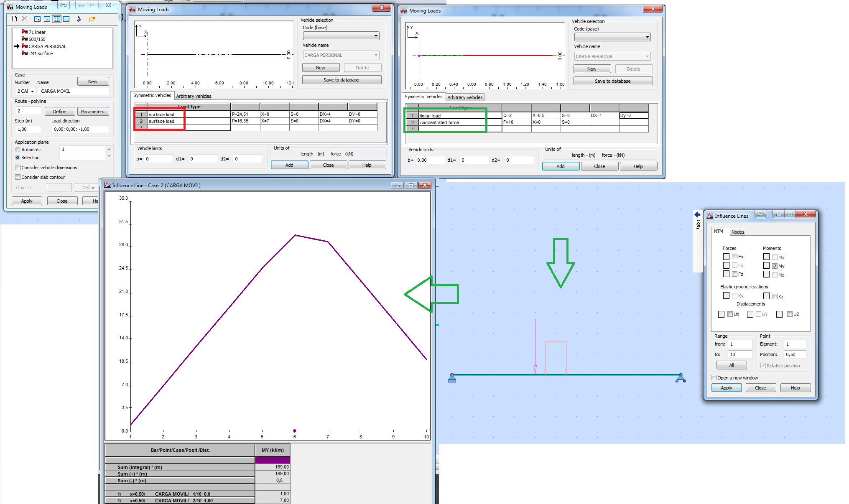
Task: Switch to Arbitrary vehicles tab in middle window
Action: (194, 96)
